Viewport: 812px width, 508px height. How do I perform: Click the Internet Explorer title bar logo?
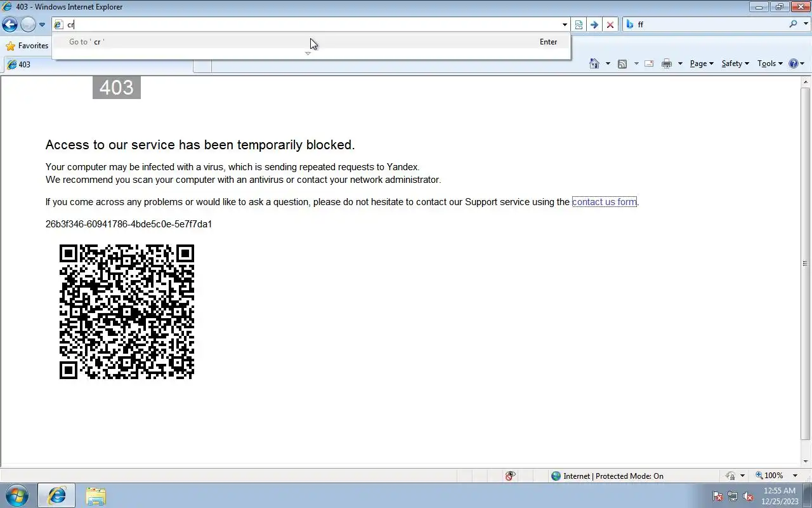point(7,7)
